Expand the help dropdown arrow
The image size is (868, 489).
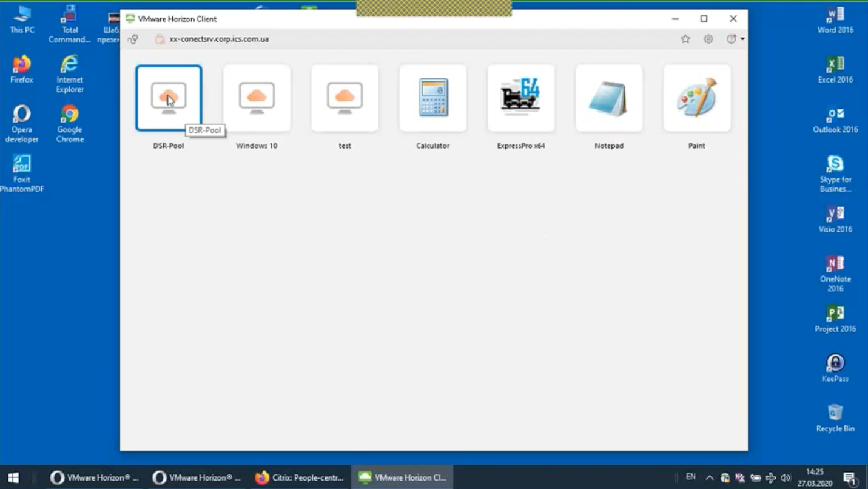(742, 39)
